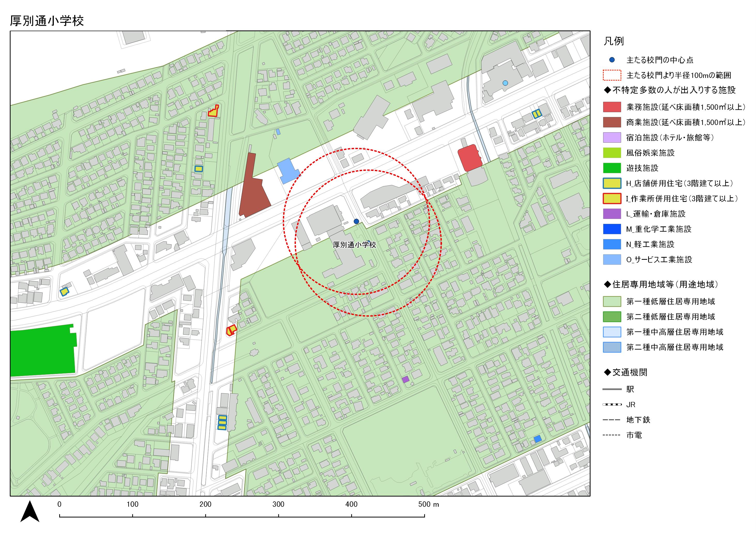Click the dashed red 100m radius legend box
The width and height of the screenshot is (756, 534).
[x=612, y=75]
